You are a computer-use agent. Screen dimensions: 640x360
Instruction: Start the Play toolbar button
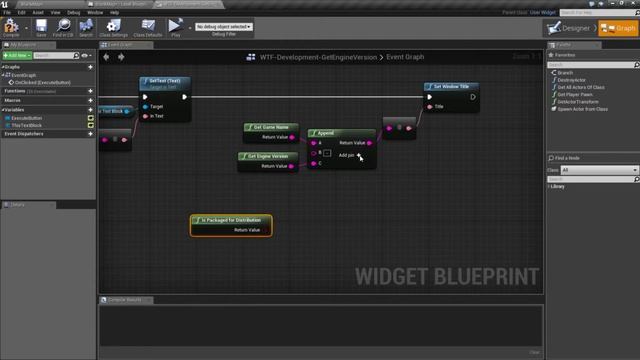click(176, 26)
